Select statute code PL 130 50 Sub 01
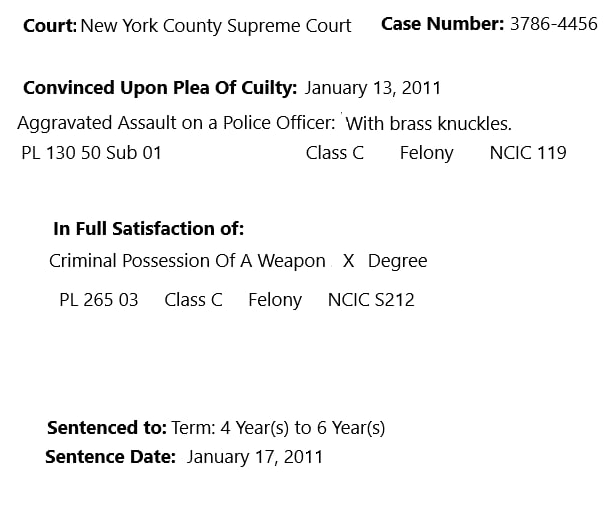 tap(91, 153)
